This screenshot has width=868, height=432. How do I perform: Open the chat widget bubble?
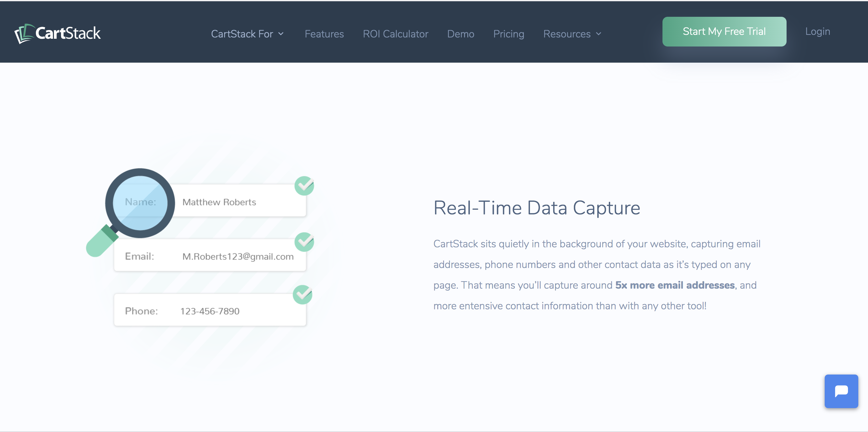click(x=841, y=391)
